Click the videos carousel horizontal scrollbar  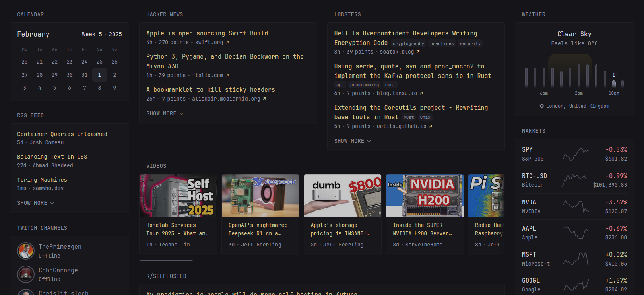(x=166, y=260)
